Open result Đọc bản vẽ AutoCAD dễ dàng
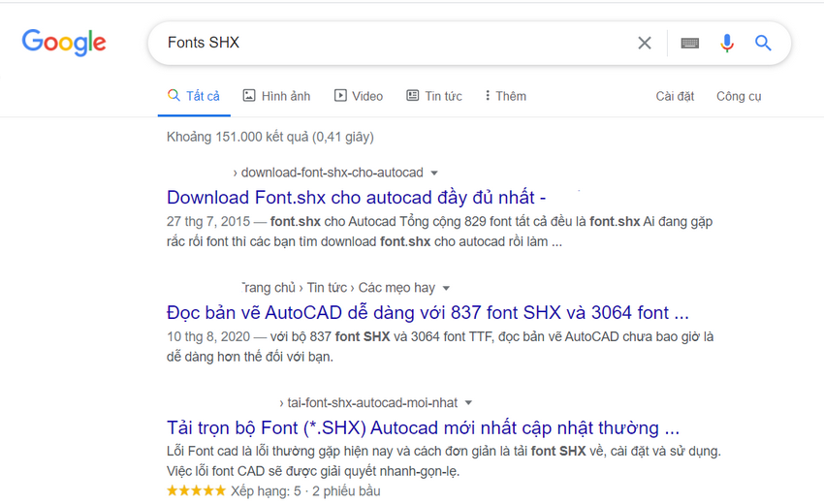Image resolution: width=824 pixels, height=504 pixels. (x=428, y=313)
